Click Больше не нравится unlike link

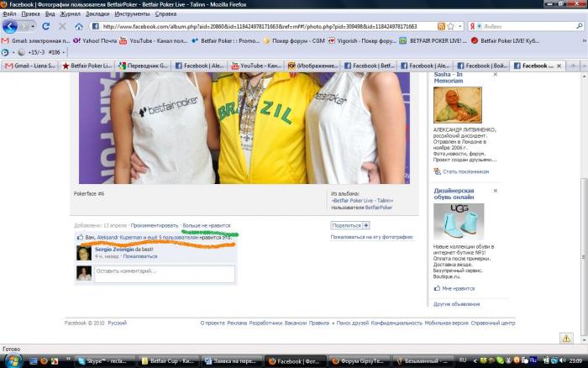point(207,225)
